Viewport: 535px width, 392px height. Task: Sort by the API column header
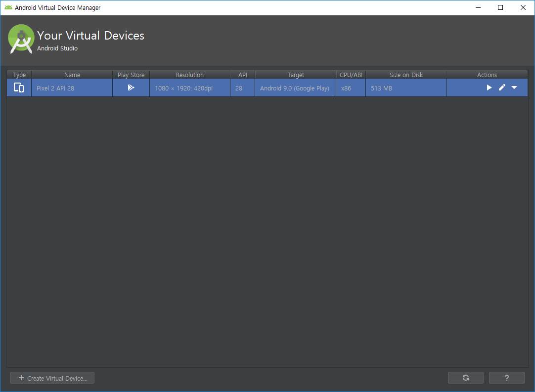click(x=243, y=75)
